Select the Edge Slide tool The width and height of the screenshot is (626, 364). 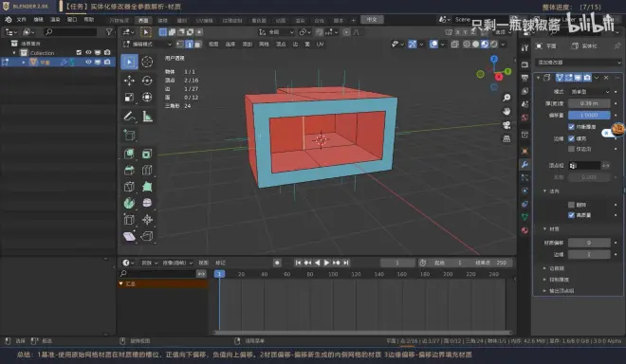point(129,220)
